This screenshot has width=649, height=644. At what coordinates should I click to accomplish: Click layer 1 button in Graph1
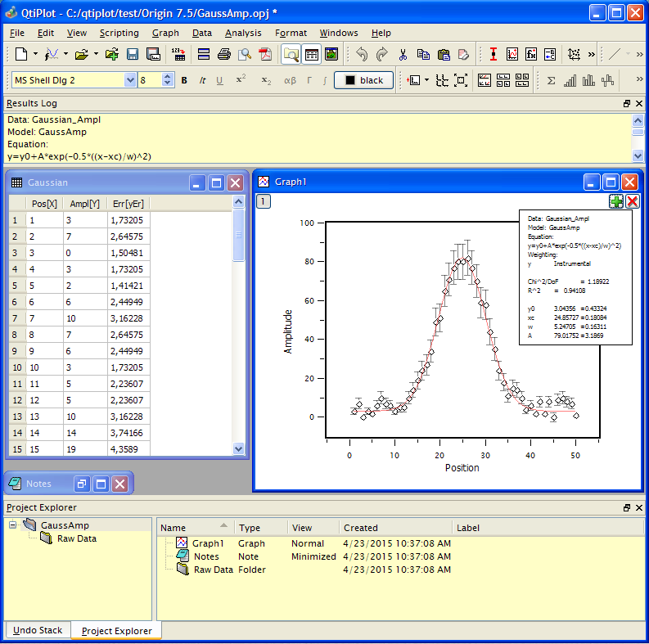[263, 201]
